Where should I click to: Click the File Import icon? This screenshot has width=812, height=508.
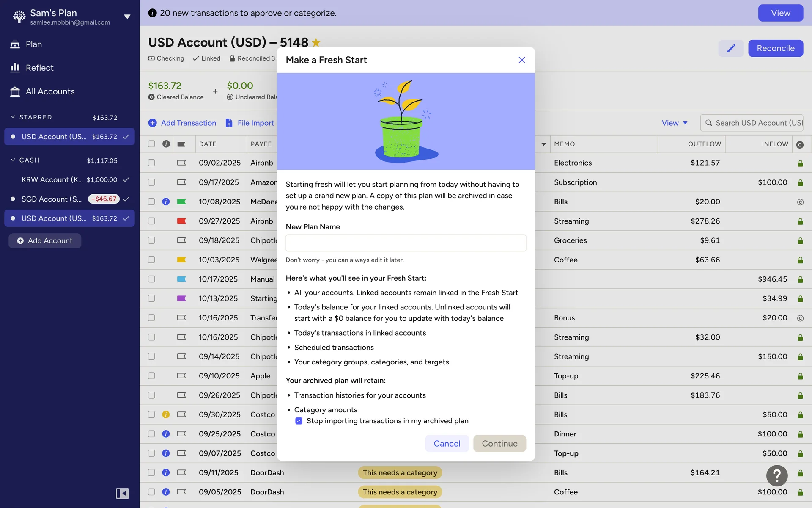(229, 123)
